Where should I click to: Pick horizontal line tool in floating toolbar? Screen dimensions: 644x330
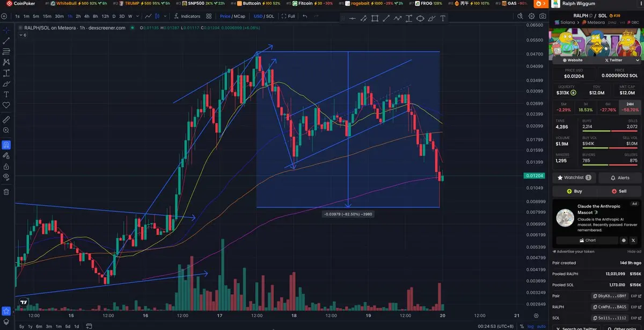[x=352, y=18]
